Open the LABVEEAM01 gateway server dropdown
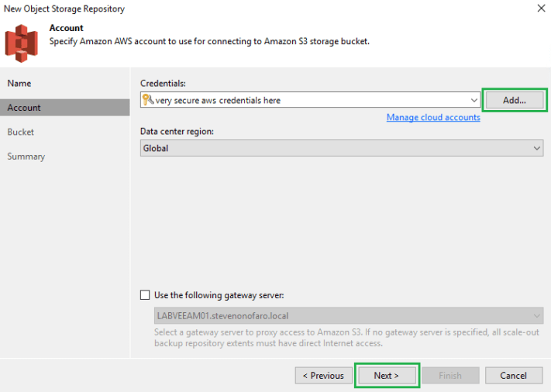This screenshot has width=551, height=392. pyautogui.click(x=537, y=315)
